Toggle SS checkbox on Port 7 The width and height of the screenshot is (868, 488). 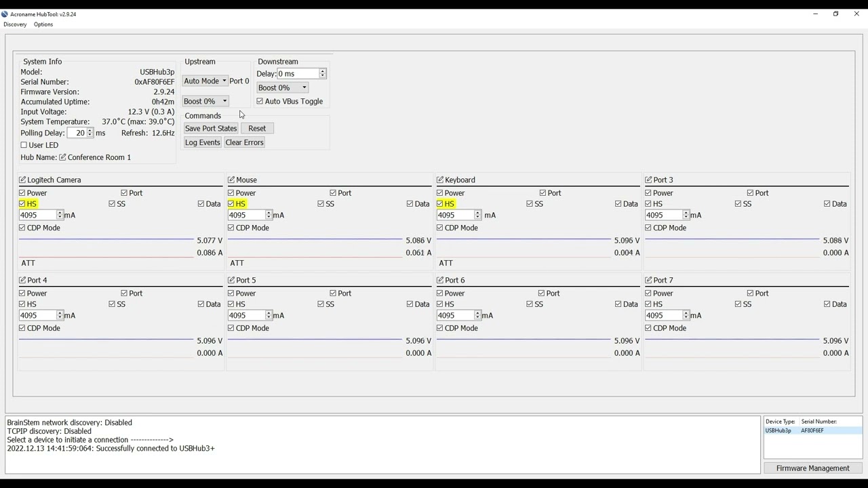pos(738,304)
